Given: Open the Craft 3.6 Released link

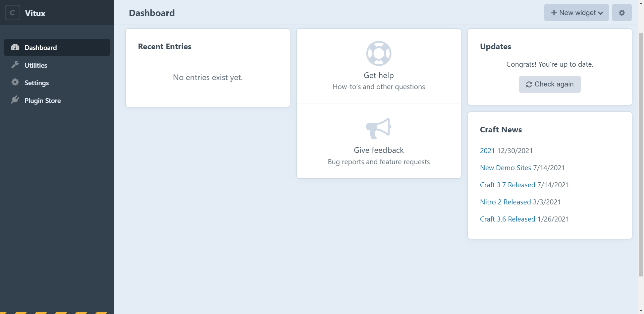Looking at the screenshot, I should [507, 219].
